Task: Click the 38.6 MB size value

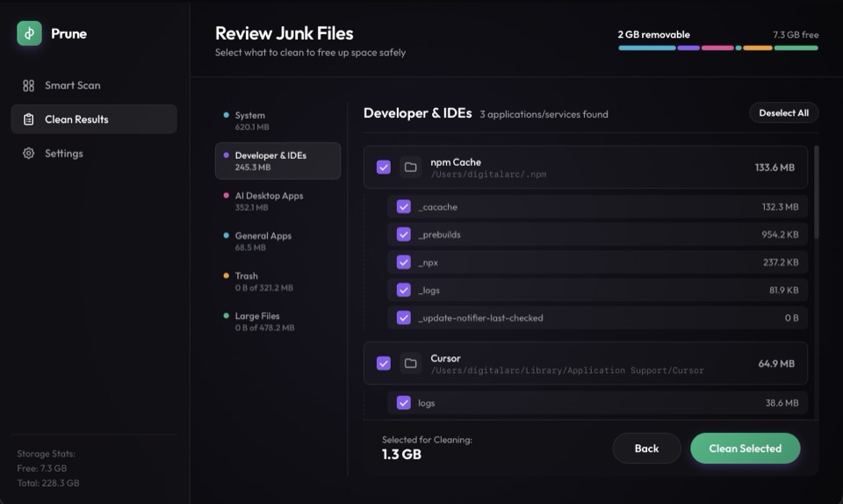Action: coord(782,402)
